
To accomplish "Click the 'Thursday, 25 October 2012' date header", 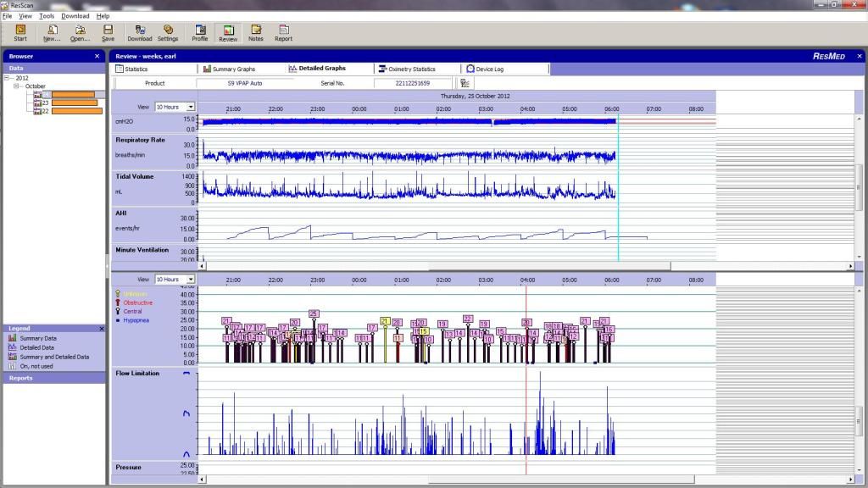I will [475, 97].
